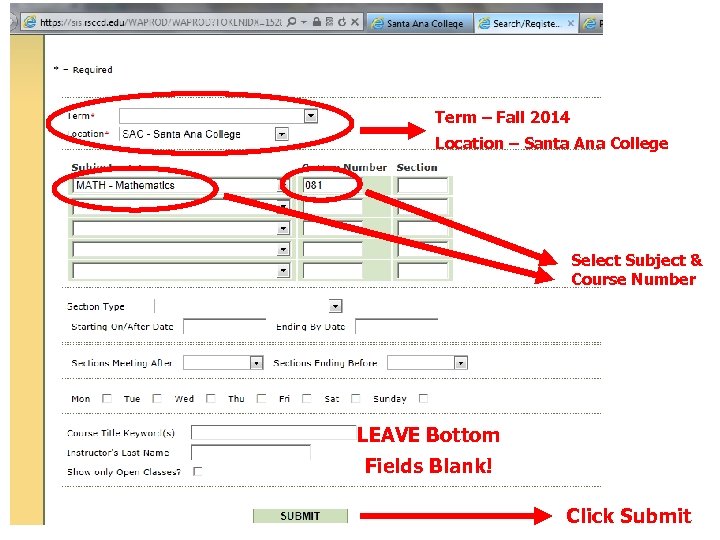Open the address bar autocomplete dropdown arrow
Screen dimensions: 720x540
pos(304,22)
